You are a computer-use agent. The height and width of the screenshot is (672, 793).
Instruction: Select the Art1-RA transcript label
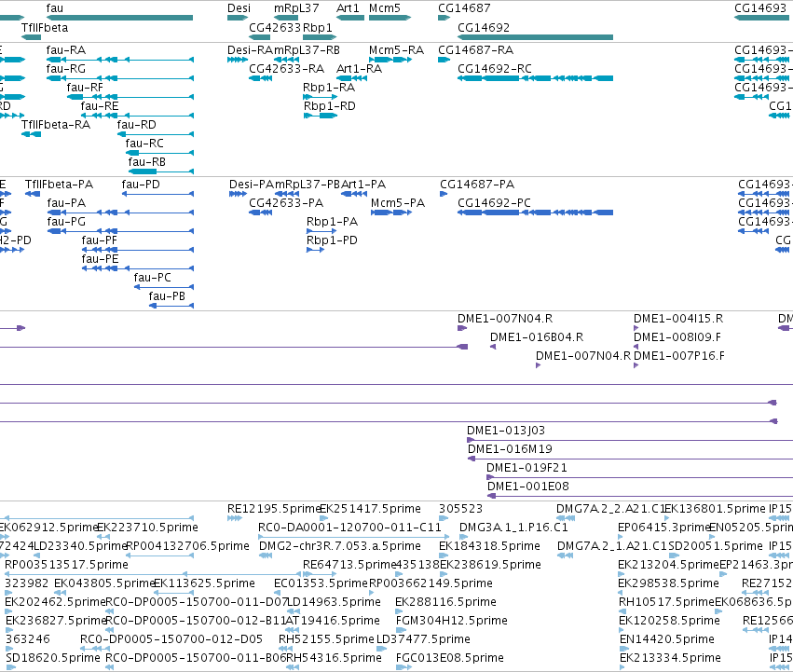point(359,68)
